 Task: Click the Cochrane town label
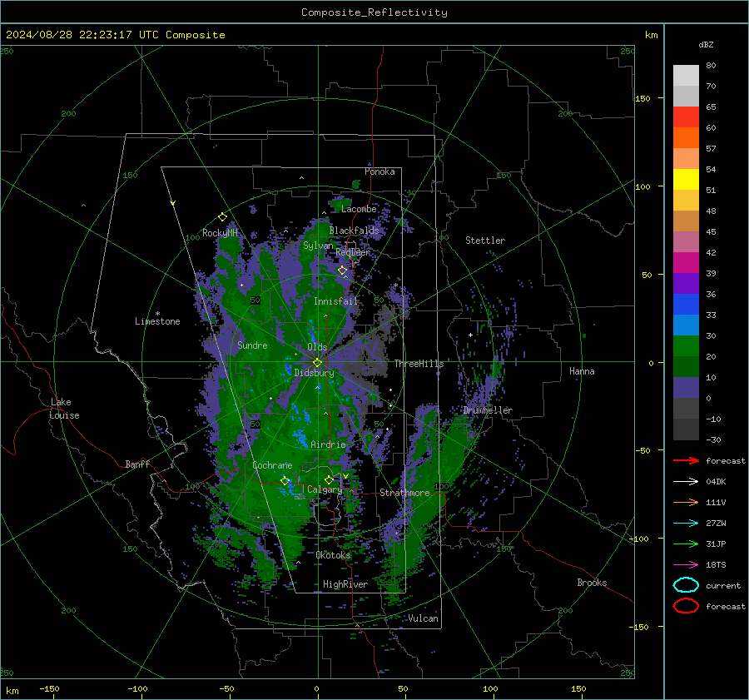(272, 465)
